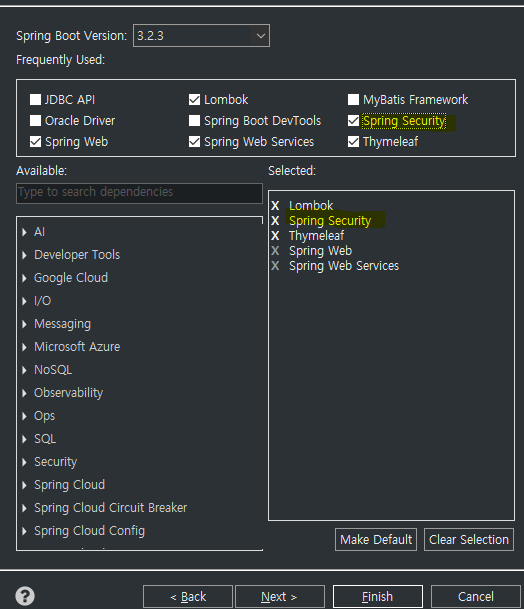Expand the Spring Cloud category
Image resolution: width=524 pixels, height=609 pixels.
tap(24, 485)
